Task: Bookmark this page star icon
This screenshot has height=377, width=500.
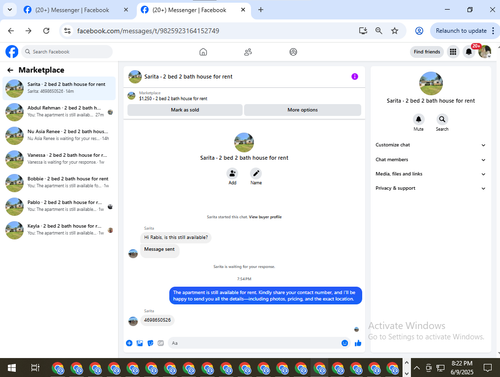Action: tap(395, 31)
